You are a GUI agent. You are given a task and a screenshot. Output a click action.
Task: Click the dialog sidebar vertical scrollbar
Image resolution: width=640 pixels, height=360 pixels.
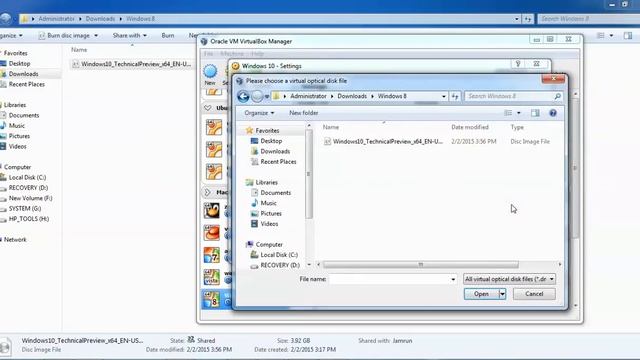click(x=309, y=175)
